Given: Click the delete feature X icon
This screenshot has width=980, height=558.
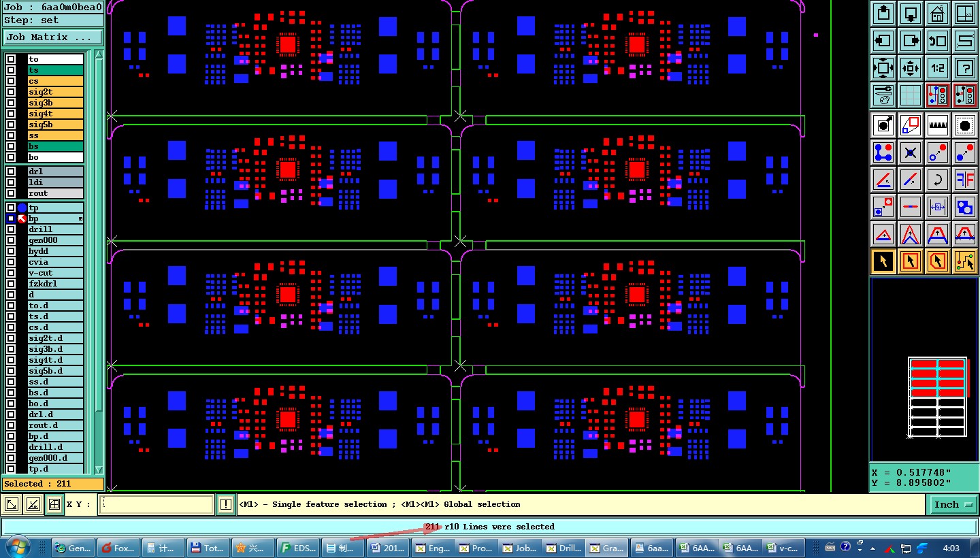Looking at the screenshot, I should [x=911, y=152].
